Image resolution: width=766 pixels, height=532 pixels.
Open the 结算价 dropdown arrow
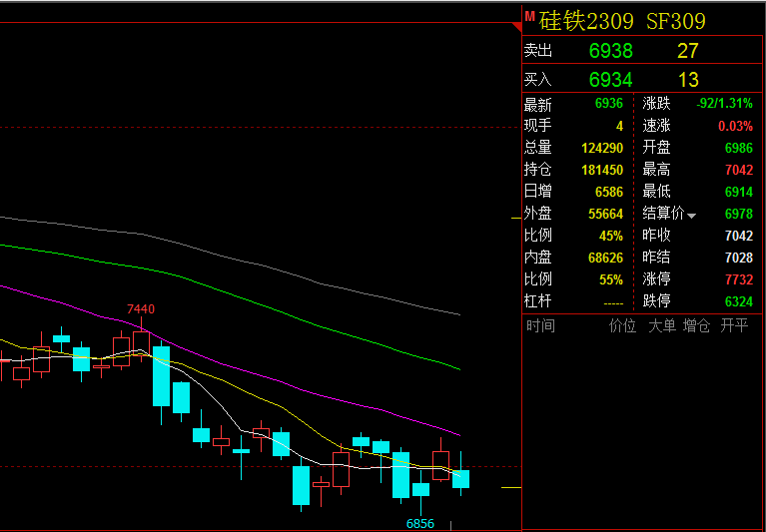pyautogui.click(x=691, y=216)
